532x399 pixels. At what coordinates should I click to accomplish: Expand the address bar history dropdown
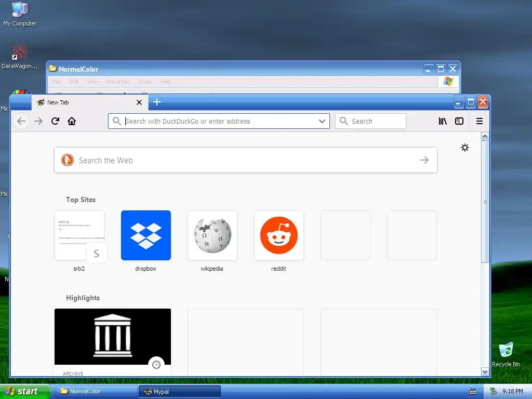click(322, 121)
